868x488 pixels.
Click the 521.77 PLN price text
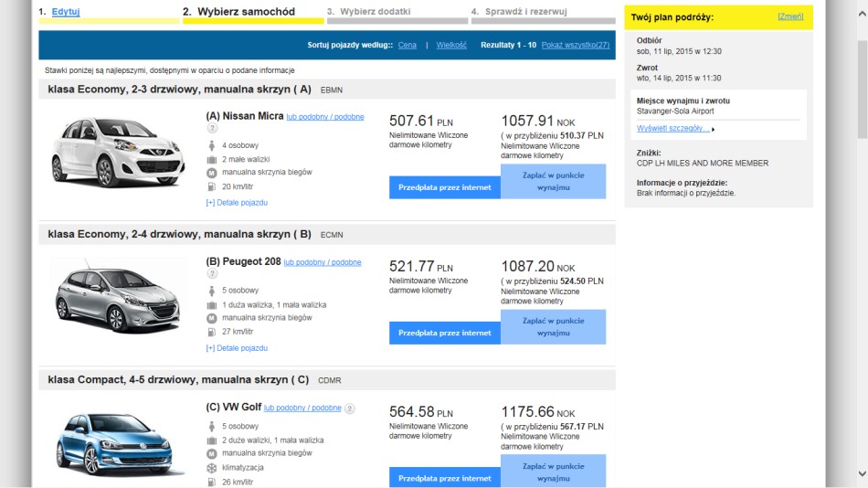tap(420, 267)
